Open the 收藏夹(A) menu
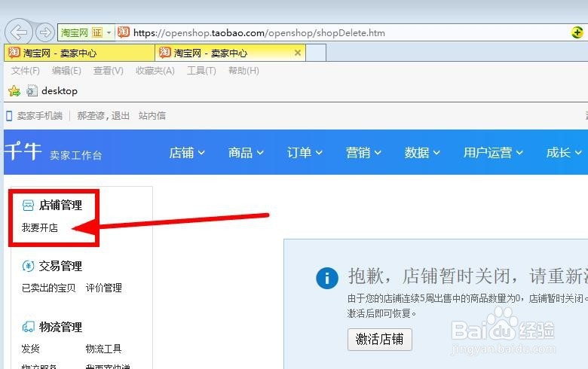The image size is (588, 369). click(x=155, y=71)
